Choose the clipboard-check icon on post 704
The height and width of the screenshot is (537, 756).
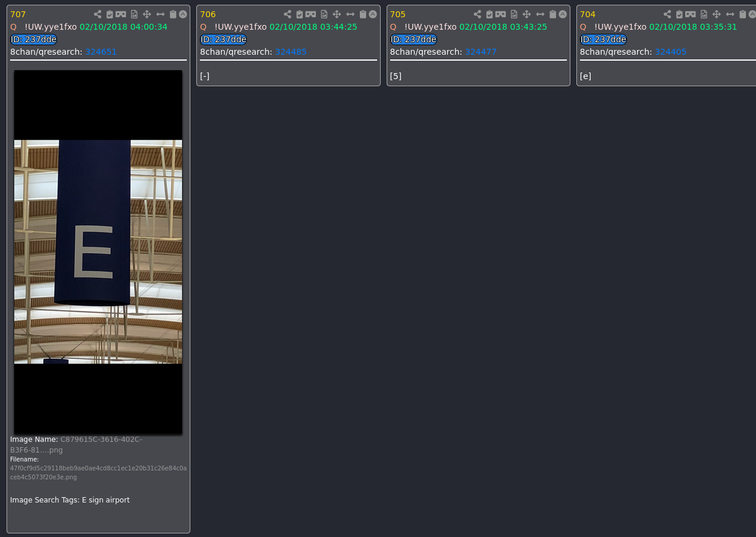click(x=679, y=14)
